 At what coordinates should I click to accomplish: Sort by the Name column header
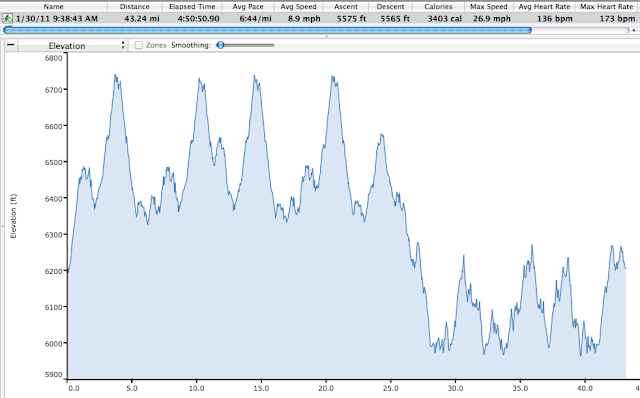(53, 7)
